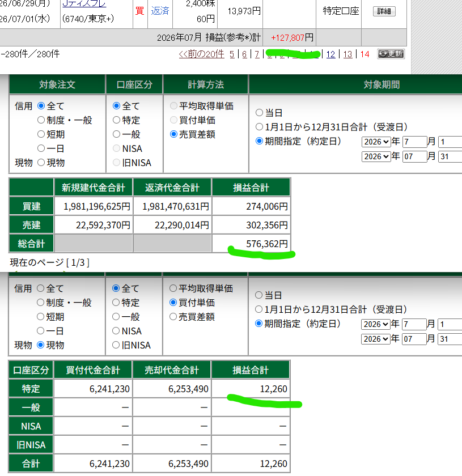
Task: Click start month field '7' in margin (買建/売建) form
Action: [414, 142]
